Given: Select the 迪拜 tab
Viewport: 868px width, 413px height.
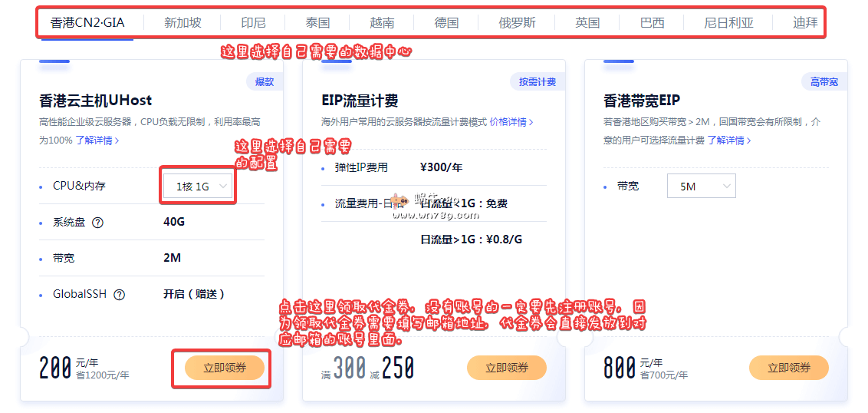Looking at the screenshot, I should pos(805,22).
